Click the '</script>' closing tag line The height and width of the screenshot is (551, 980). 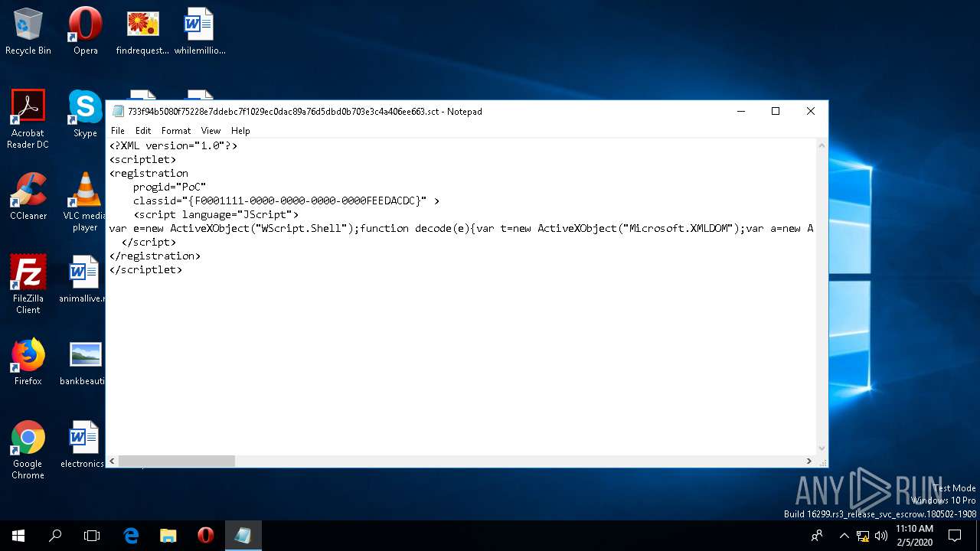(x=149, y=242)
